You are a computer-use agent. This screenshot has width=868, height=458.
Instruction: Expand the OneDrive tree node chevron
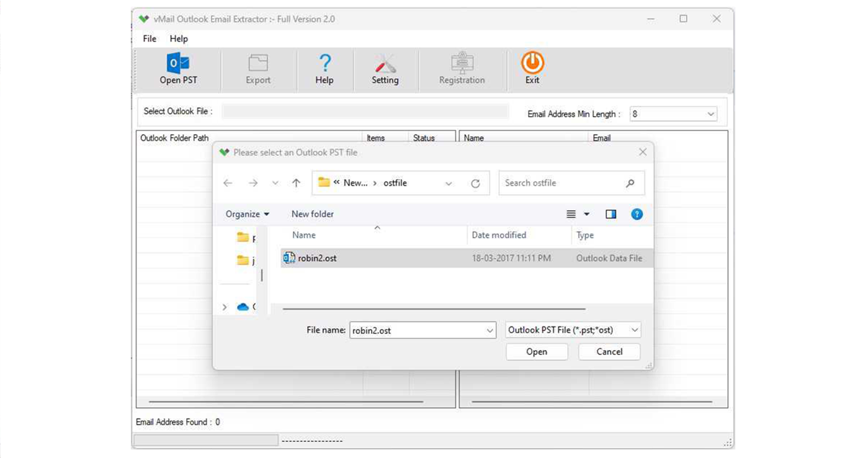coord(225,307)
